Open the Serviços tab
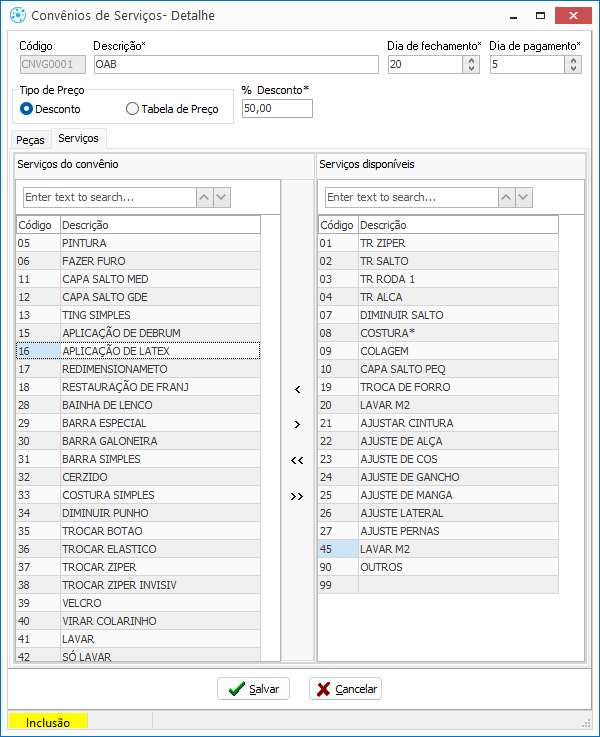The height and width of the screenshot is (737, 600). pyautogui.click(x=78, y=138)
